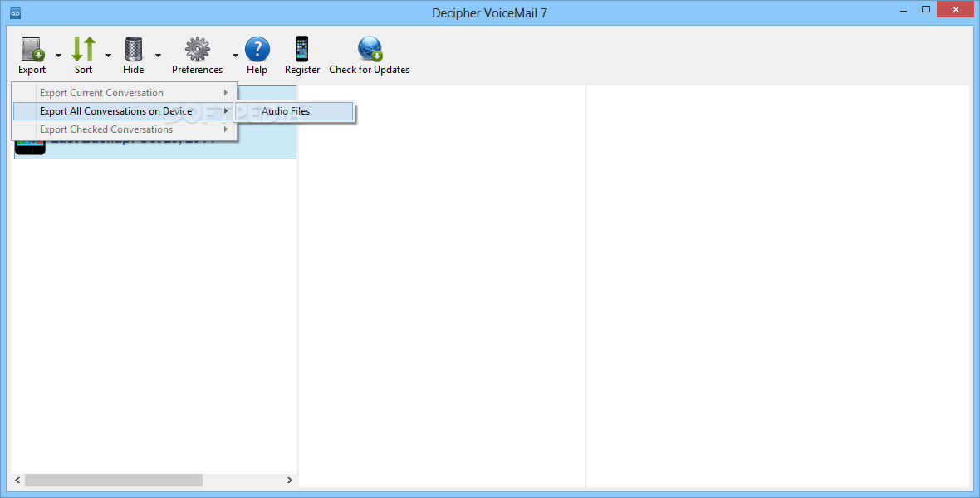Expand the Preferences dropdown arrow
The image size is (980, 498).
235,56
